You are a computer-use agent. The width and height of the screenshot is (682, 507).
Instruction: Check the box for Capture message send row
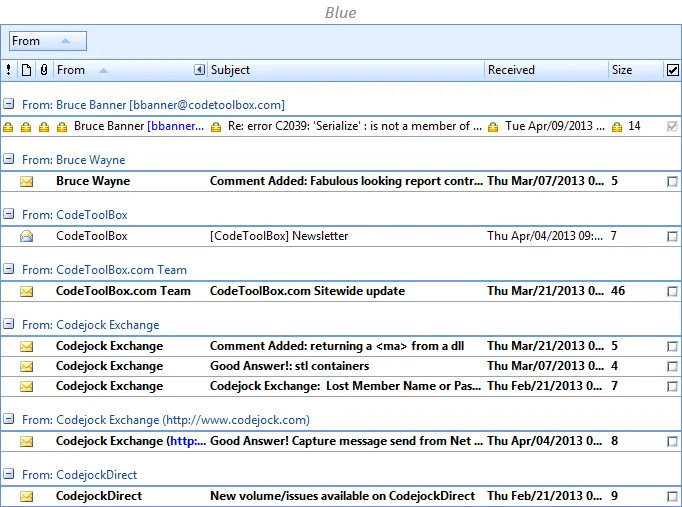tap(672, 442)
